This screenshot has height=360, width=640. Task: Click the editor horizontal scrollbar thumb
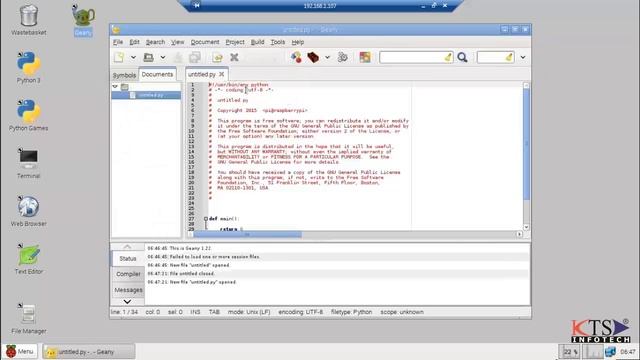pos(248,234)
